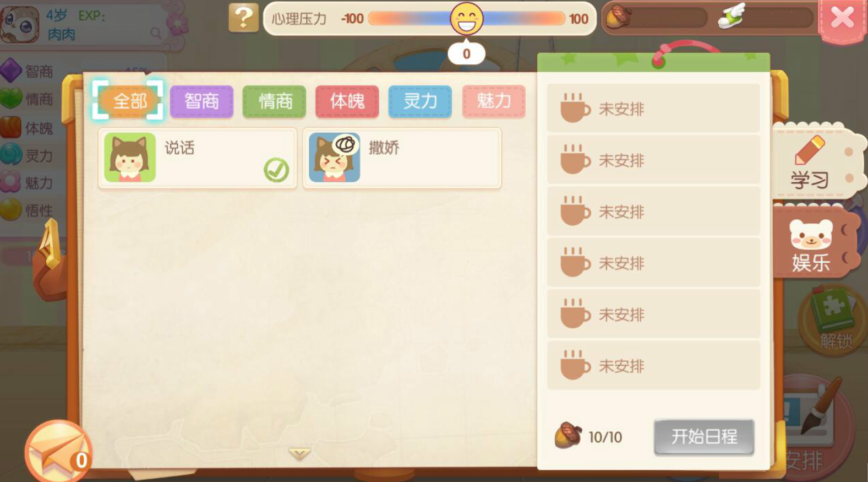Open the question mark help icon
This screenshot has height=482, width=868.
pos(243,18)
